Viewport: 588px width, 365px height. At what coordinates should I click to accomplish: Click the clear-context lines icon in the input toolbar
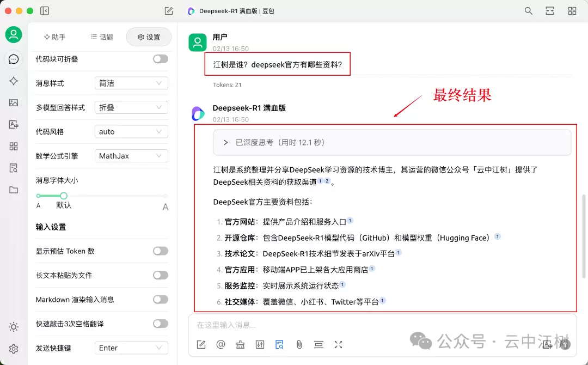(x=318, y=344)
